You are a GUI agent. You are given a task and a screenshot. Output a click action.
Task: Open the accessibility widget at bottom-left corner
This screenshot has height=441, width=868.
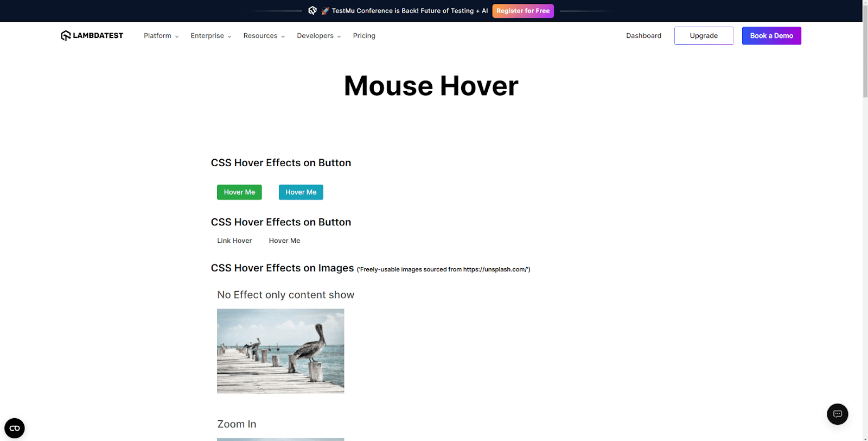click(15, 428)
